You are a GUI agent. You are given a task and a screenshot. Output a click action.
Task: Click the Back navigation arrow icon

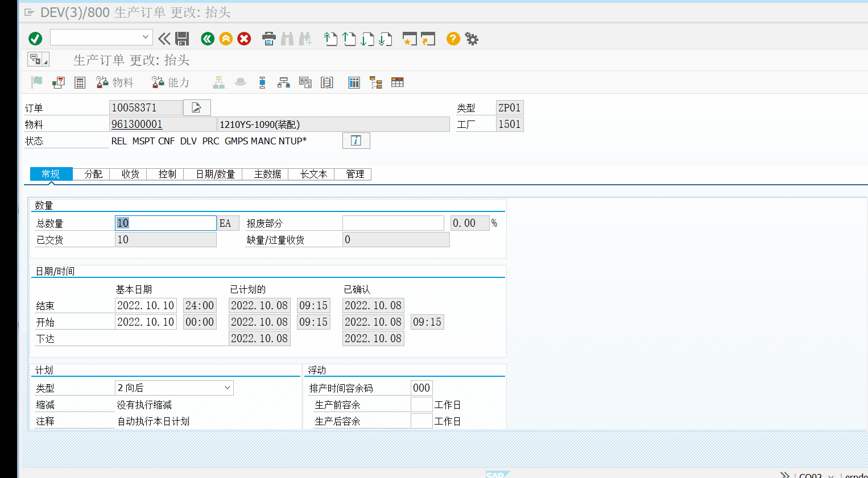pos(206,39)
